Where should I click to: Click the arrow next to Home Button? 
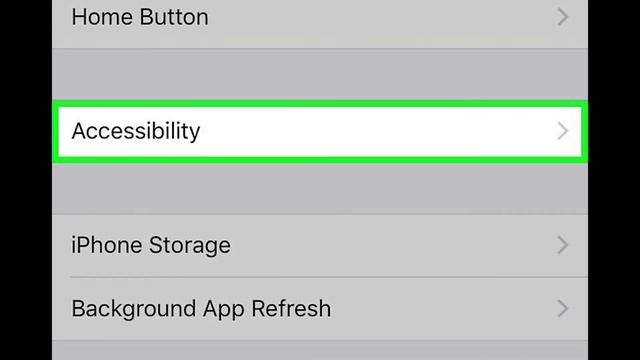point(563,17)
